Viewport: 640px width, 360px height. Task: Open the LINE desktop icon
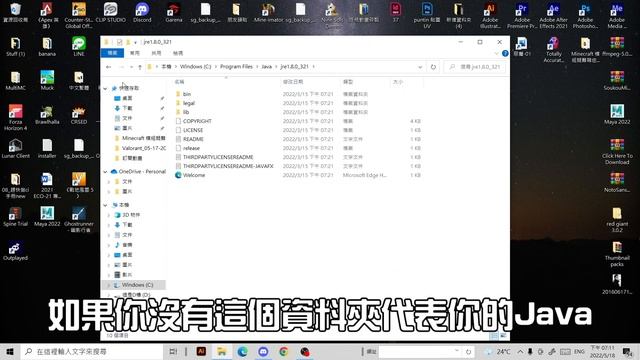click(x=79, y=46)
